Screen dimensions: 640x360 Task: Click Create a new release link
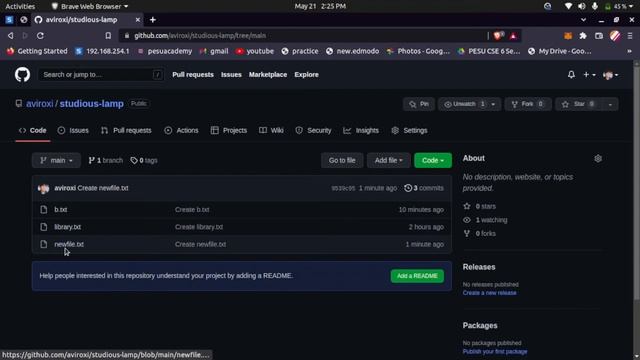click(x=489, y=293)
